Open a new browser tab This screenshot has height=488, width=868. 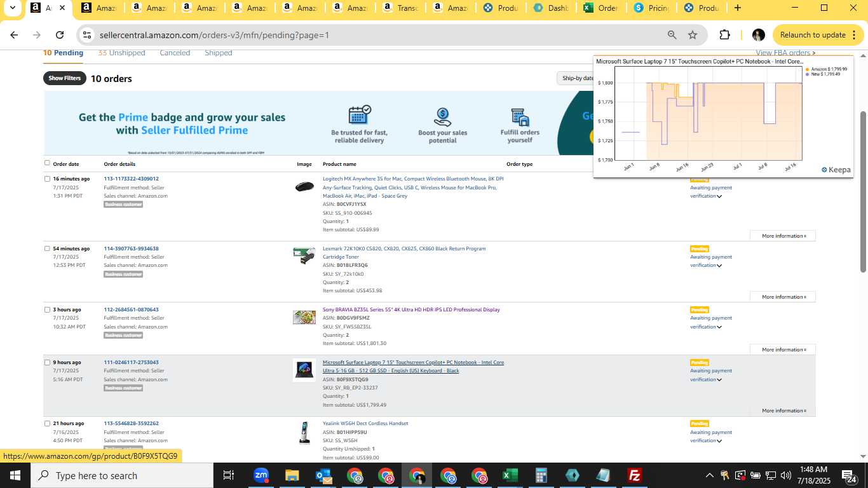(x=737, y=8)
